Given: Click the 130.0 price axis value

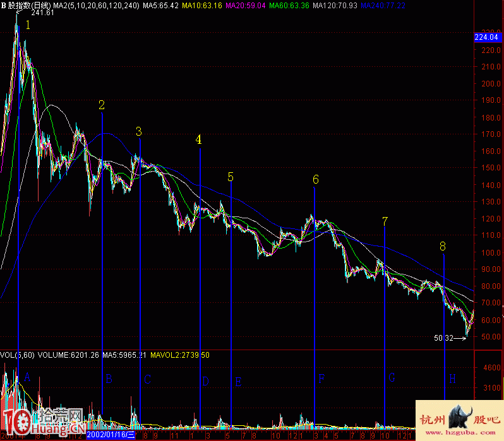Looking at the screenshot, I should click(x=491, y=202).
